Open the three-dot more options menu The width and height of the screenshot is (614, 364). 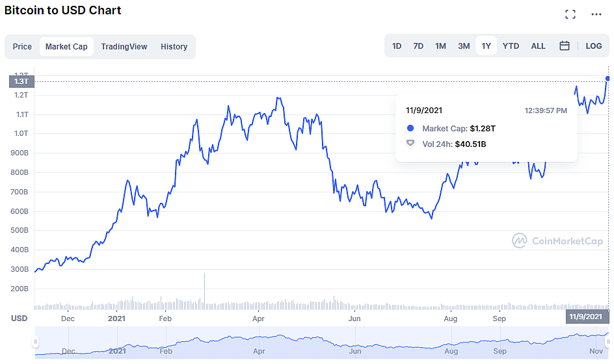point(596,14)
